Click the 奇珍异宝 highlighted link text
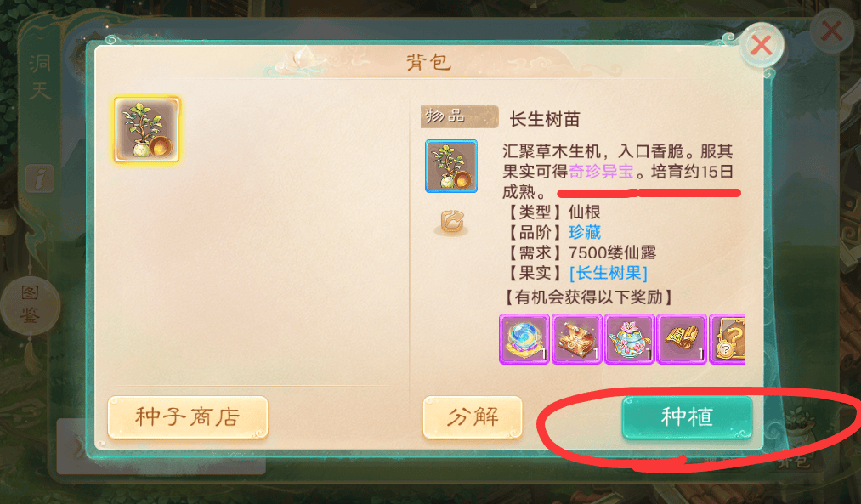Screen dimensions: 861x504 tap(601, 172)
